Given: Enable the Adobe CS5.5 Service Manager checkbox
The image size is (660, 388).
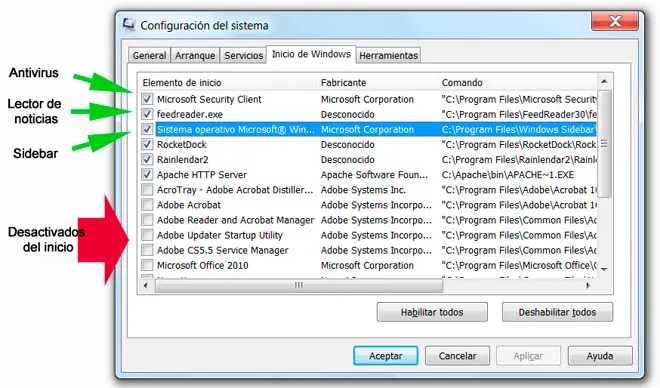Looking at the screenshot, I should pyautogui.click(x=147, y=250).
